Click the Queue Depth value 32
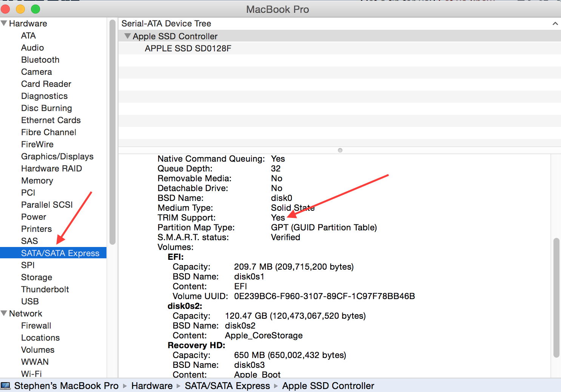Image resolution: width=561 pixels, height=392 pixels. pos(276,168)
